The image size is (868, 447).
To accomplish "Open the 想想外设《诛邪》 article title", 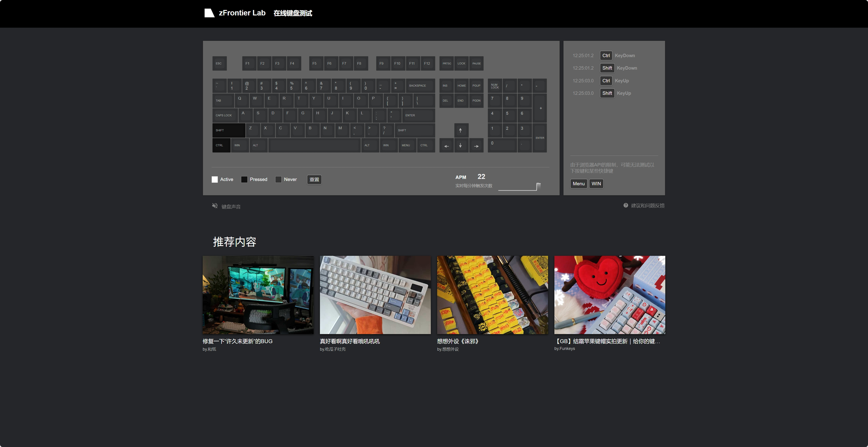I will pos(458,341).
